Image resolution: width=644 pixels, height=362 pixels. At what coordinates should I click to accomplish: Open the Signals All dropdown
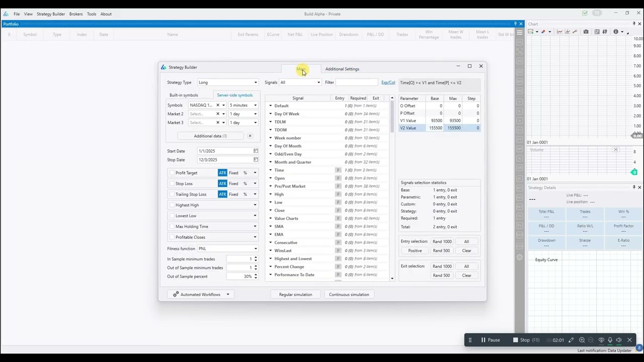tap(300, 82)
